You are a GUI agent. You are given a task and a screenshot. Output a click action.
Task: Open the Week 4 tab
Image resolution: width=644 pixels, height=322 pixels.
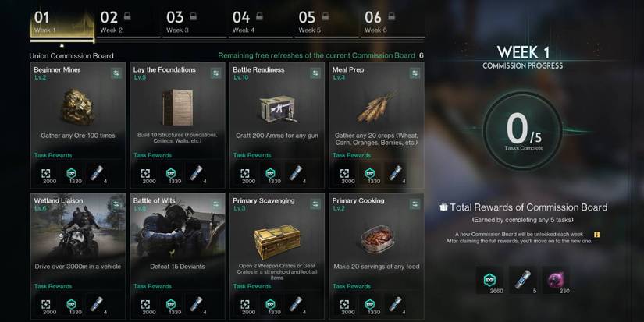coord(260,24)
